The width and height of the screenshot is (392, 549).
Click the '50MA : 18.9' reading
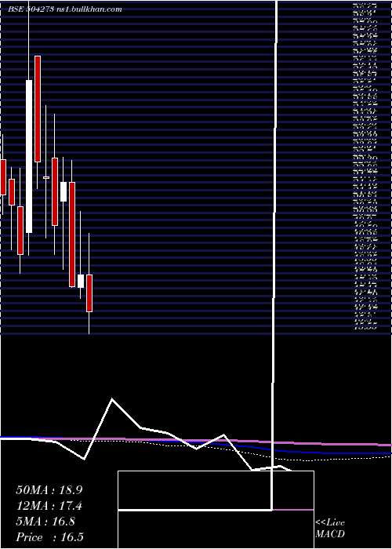pyautogui.click(x=49, y=490)
